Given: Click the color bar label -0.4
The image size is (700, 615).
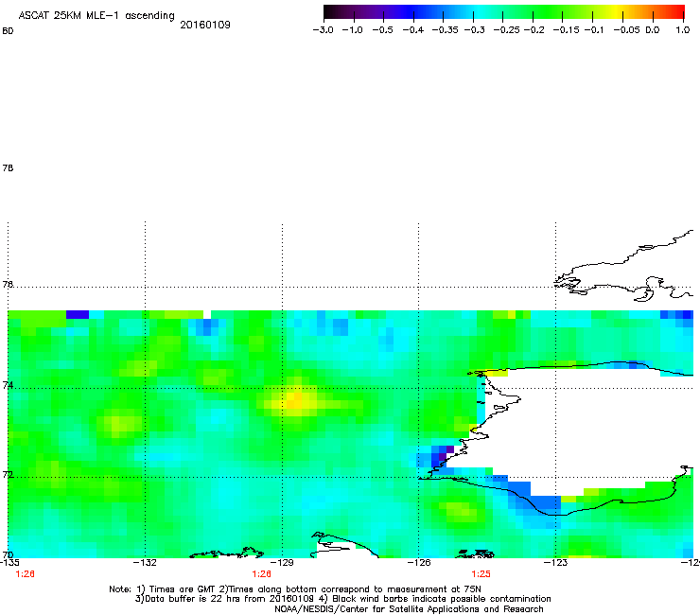Looking at the screenshot, I should (x=413, y=30).
